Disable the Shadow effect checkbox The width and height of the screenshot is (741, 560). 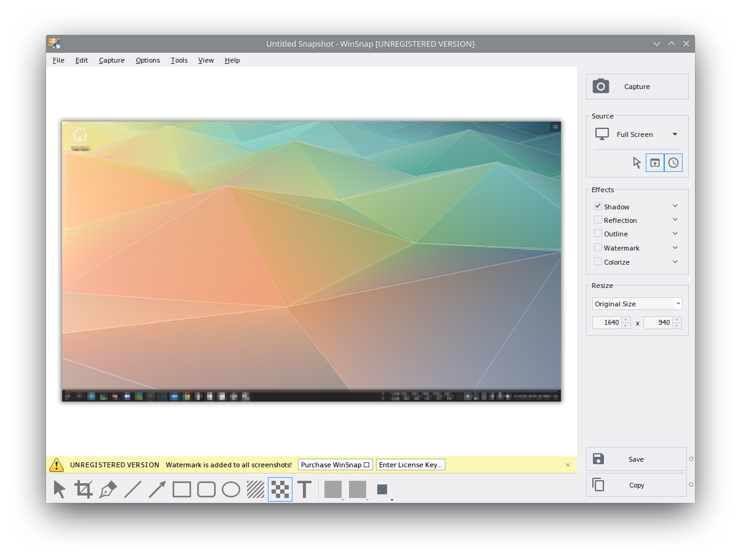pos(598,206)
